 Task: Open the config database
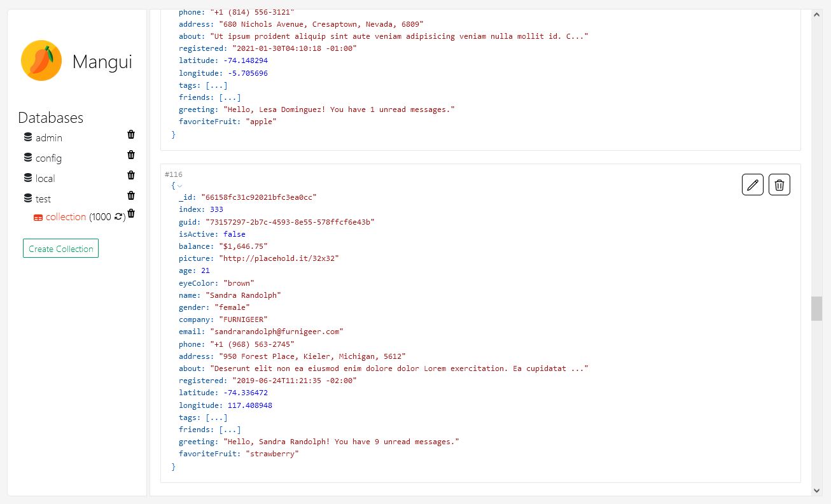(x=48, y=158)
